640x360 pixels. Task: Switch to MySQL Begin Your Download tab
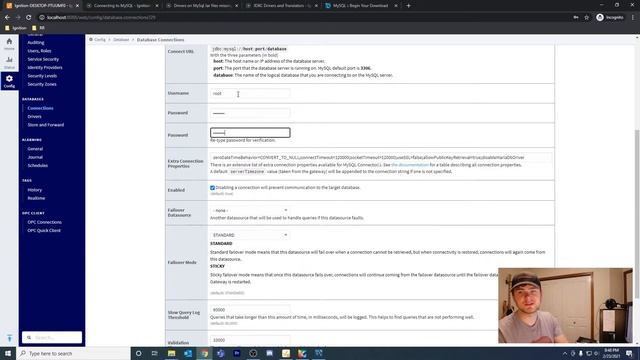(x=361, y=6)
